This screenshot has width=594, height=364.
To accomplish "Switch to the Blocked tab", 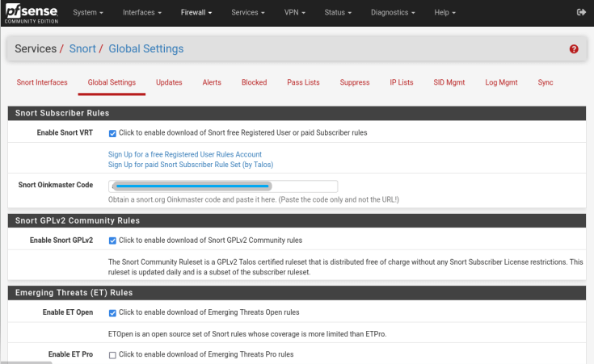I will (x=255, y=82).
